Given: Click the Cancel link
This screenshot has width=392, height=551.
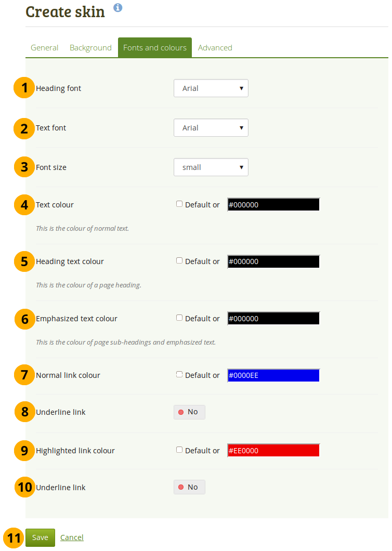Looking at the screenshot, I should [x=72, y=537].
